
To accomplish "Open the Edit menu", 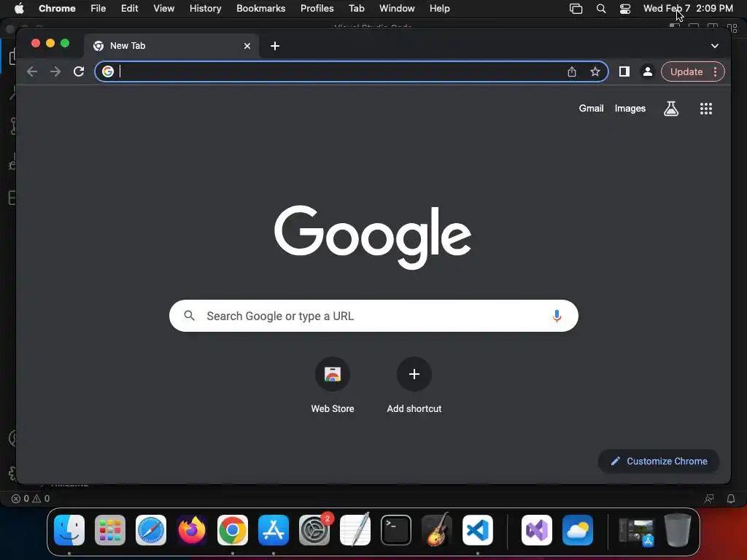I will [x=129, y=8].
